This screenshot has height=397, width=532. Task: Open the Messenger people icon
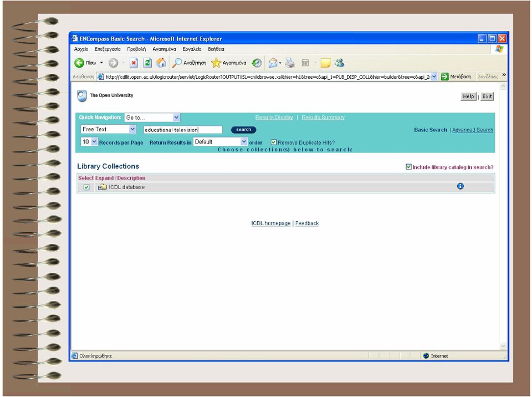coord(339,63)
